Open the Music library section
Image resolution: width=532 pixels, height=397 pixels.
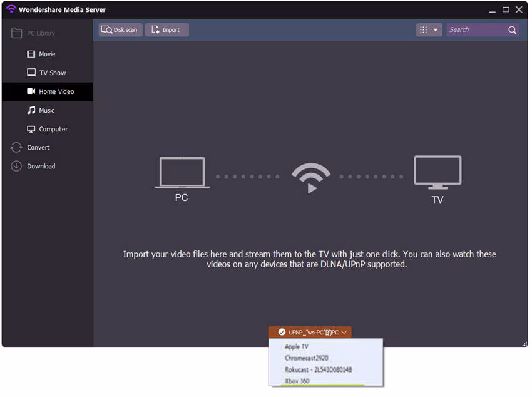[x=47, y=111]
